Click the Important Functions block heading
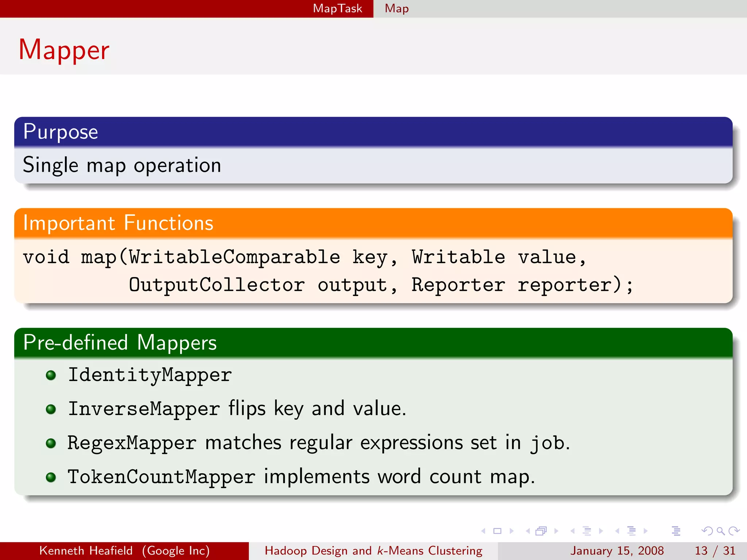 118,223
